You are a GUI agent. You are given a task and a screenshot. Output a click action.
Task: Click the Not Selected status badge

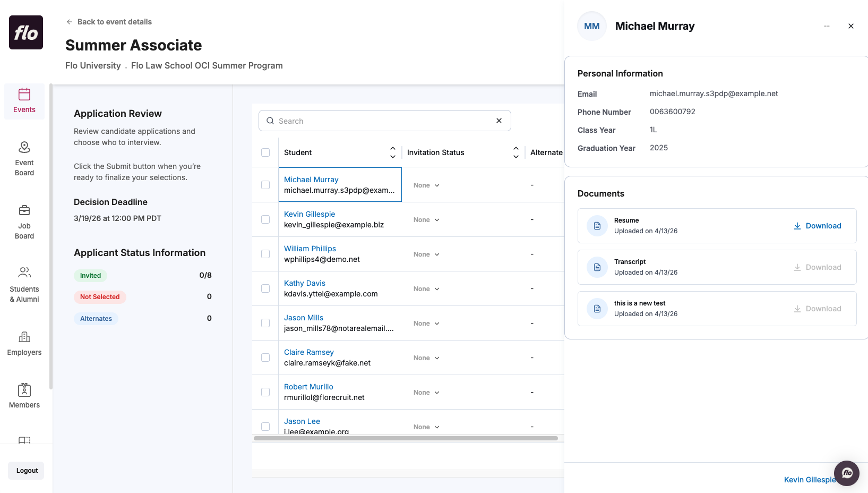point(100,297)
